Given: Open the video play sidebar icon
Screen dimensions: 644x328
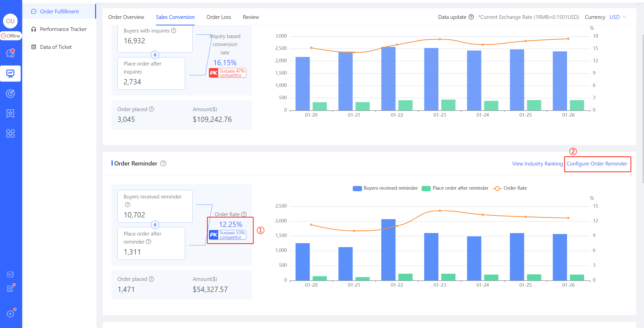Looking at the screenshot, I should click(10, 274).
